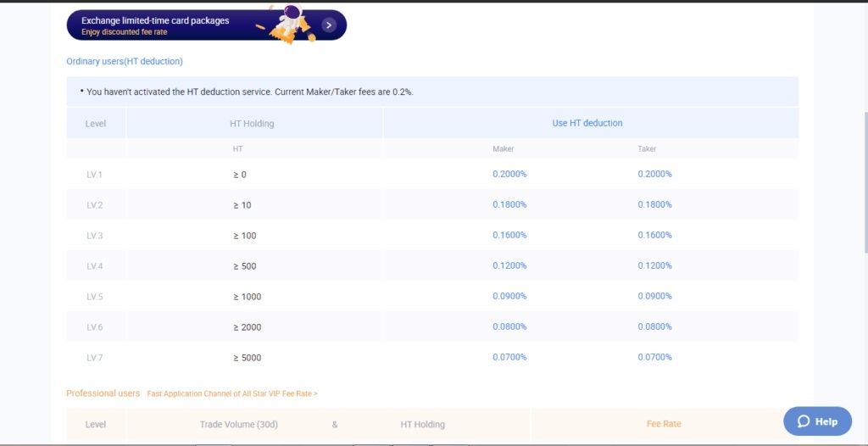
Task: Click Trade Volume (30d) header in professional table
Action: [238, 425]
